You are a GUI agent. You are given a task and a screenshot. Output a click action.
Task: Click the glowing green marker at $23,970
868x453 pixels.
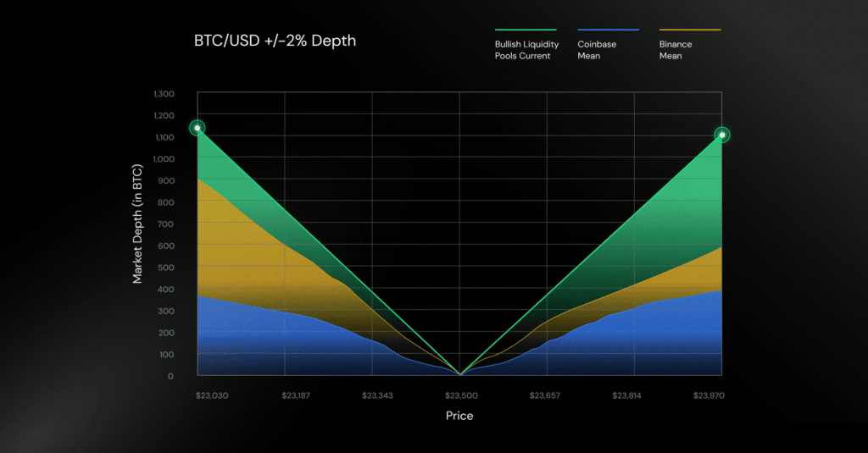tap(722, 135)
